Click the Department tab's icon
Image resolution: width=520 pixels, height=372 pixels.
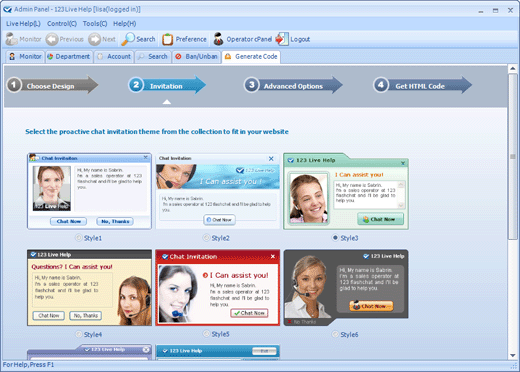pos(50,57)
